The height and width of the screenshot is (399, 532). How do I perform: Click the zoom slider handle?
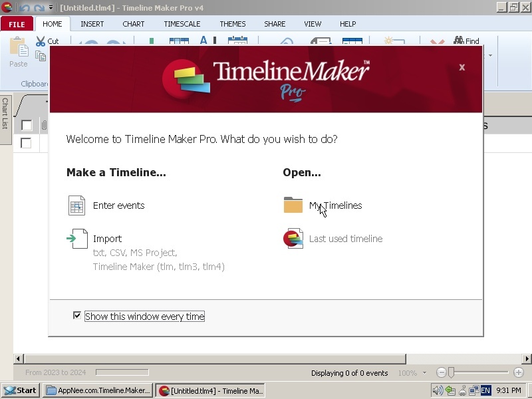click(x=451, y=372)
